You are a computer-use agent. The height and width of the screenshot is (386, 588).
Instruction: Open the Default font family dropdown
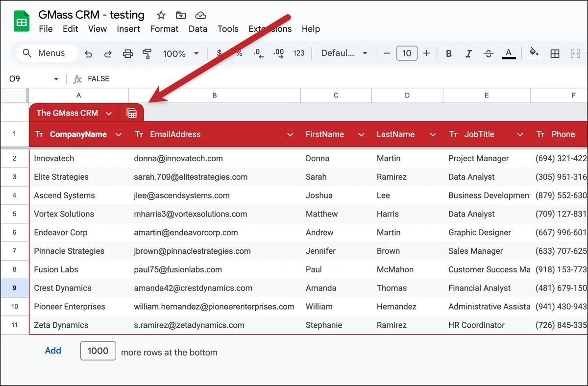pyautogui.click(x=344, y=53)
